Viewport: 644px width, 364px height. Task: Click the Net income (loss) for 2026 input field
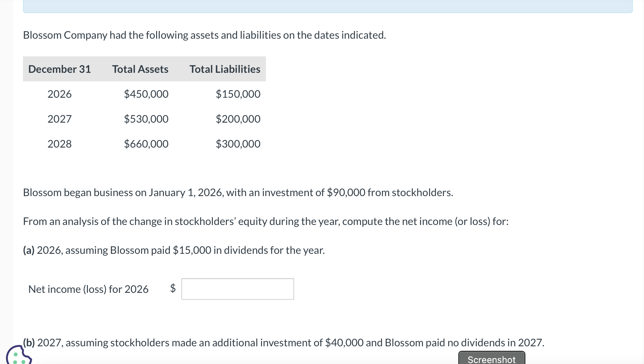pyautogui.click(x=237, y=289)
